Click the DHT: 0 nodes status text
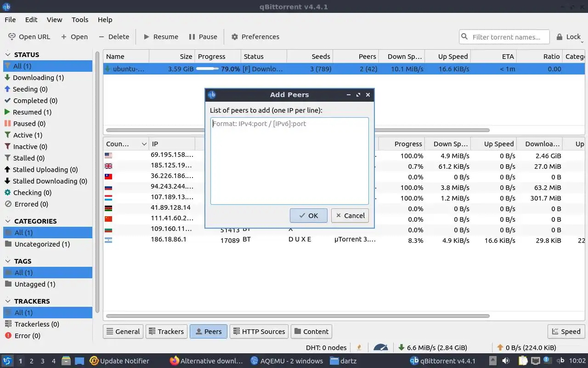The height and width of the screenshot is (368, 588). click(x=326, y=347)
